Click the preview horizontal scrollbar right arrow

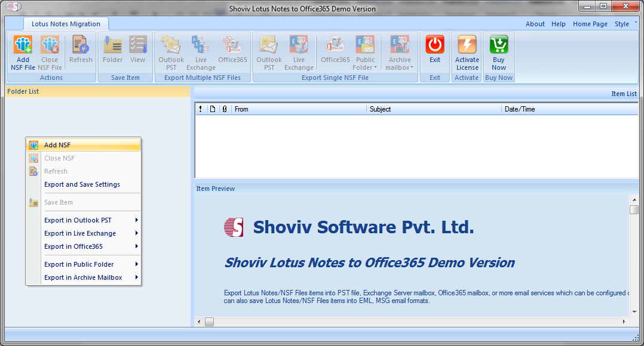(x=624, y=322)
